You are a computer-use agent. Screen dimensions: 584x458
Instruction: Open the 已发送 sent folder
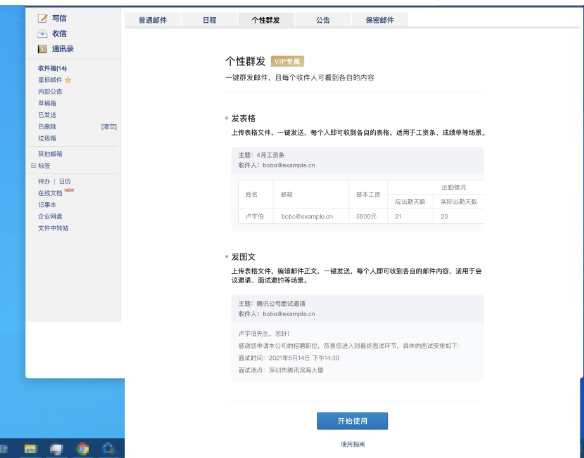(x=47, y=115)
